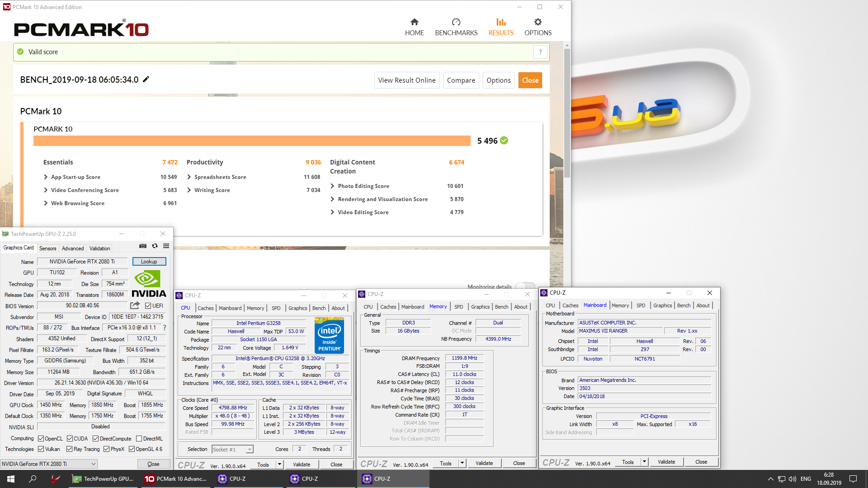868x488 pixels.
Task: Click the volume icon in system tray
Action: pyautogui.click(x=792, y=479)
